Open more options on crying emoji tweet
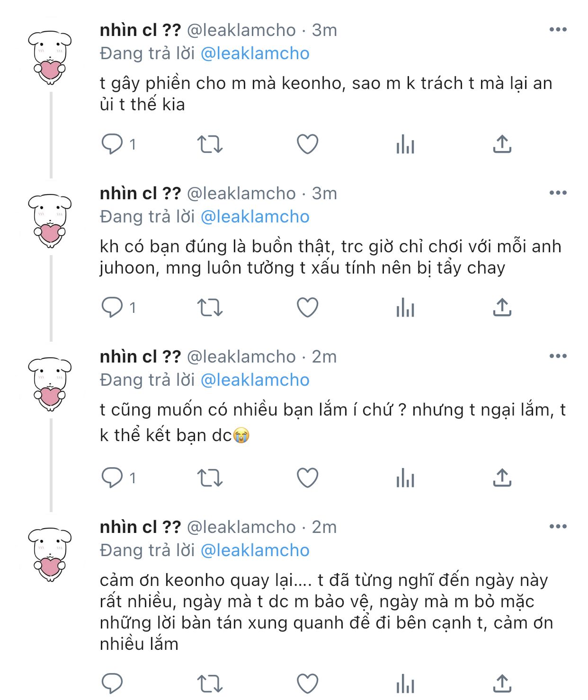588x700 pixels. [558, 356]
